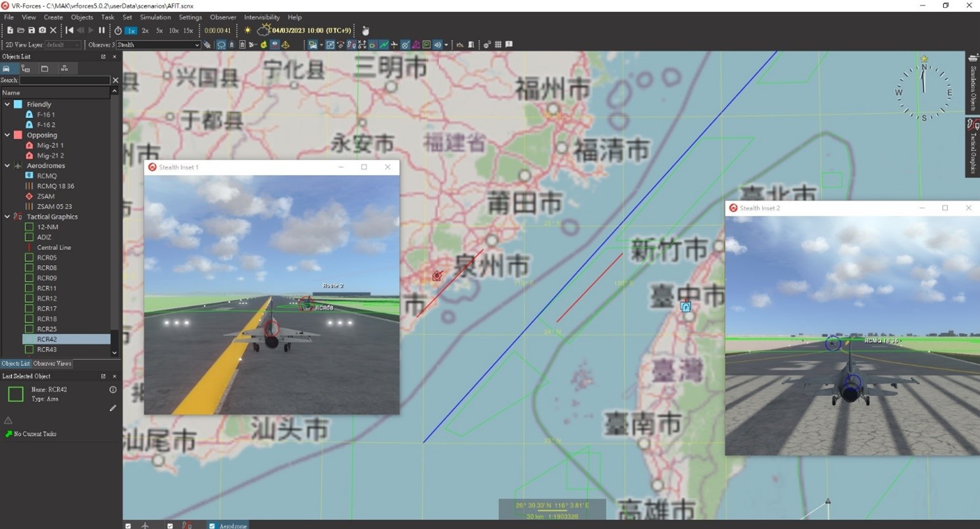
Task: Click the camera capture icon on the toolbar
Action: pyautogui.click(x=42, y=30)
